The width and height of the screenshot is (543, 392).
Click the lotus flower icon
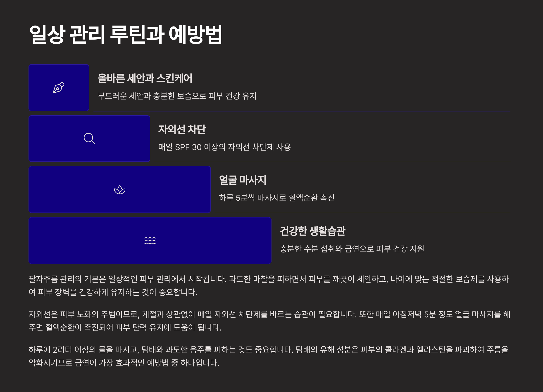[120, 190]
